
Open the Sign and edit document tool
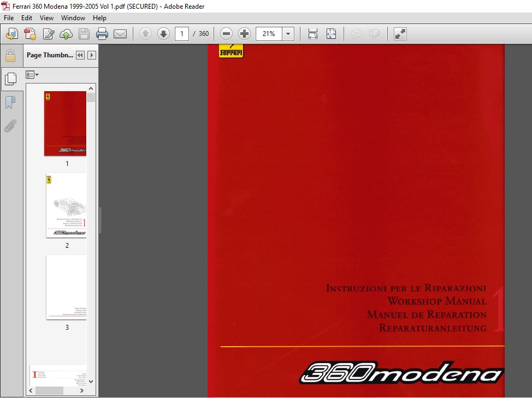tap(48, 33)
